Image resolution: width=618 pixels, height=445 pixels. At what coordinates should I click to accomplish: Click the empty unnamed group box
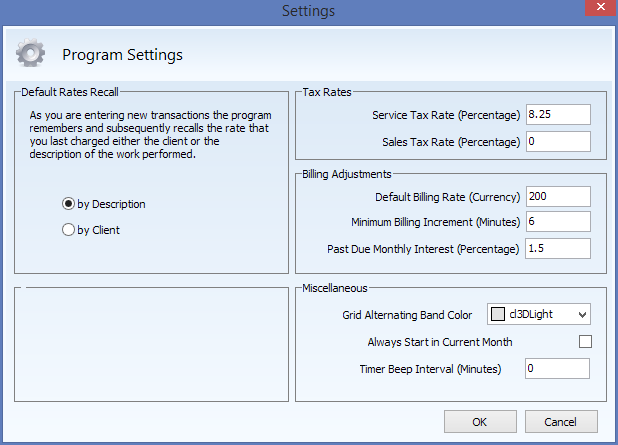point(151,344)
